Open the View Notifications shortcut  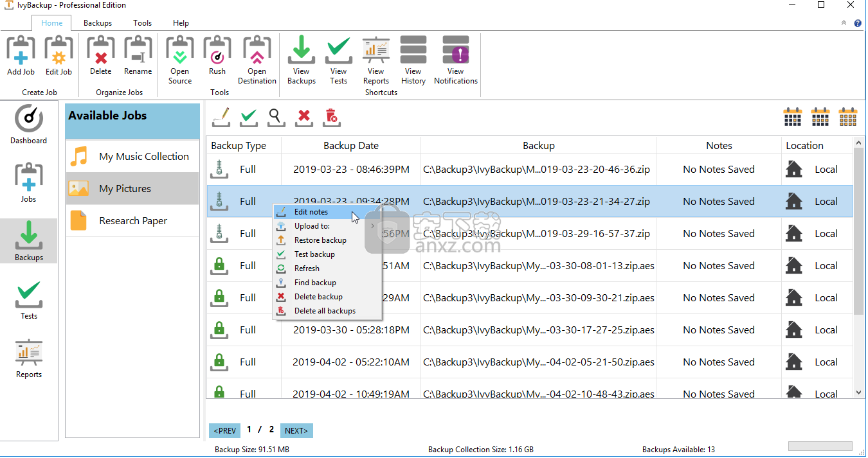tap(456, 60)
